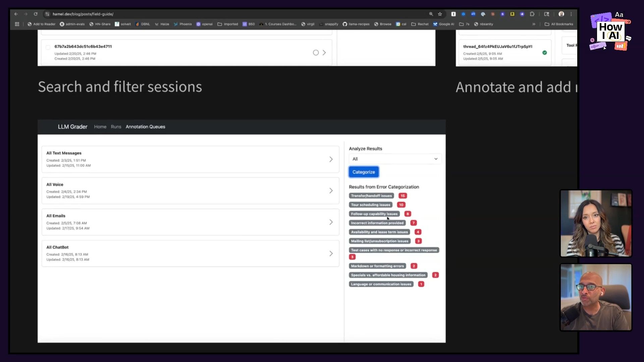The image size is (644, 362).
Task: Open the All Bookmarks folder
Action: [x=559, y=24]
